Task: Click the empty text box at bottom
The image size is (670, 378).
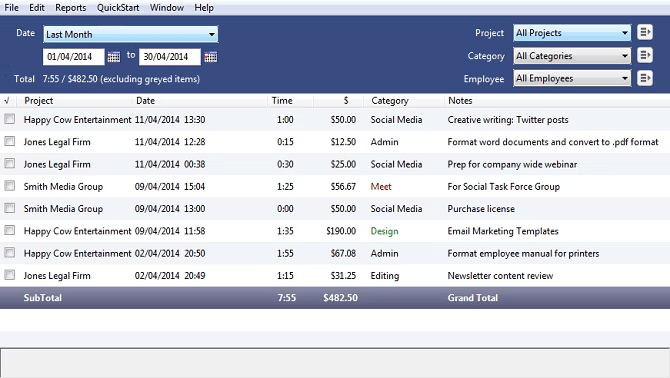Action: tap(335, 363)
